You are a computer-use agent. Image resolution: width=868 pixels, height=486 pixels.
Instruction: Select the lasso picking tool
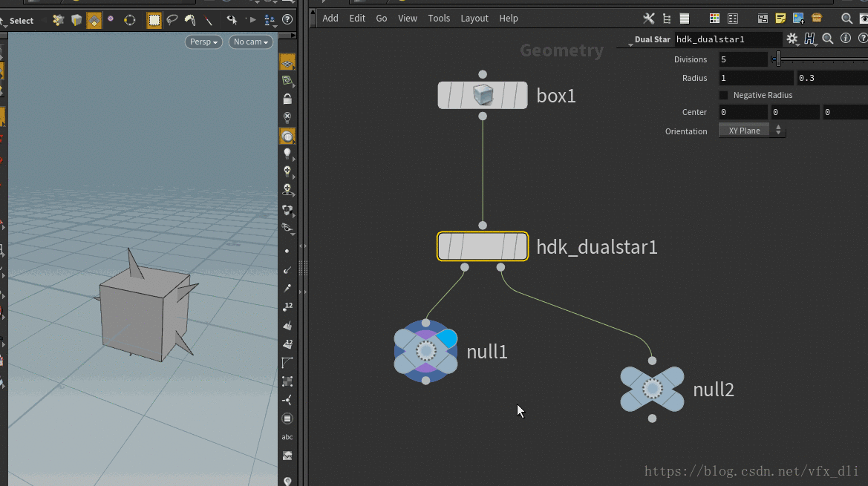(172, 21)
